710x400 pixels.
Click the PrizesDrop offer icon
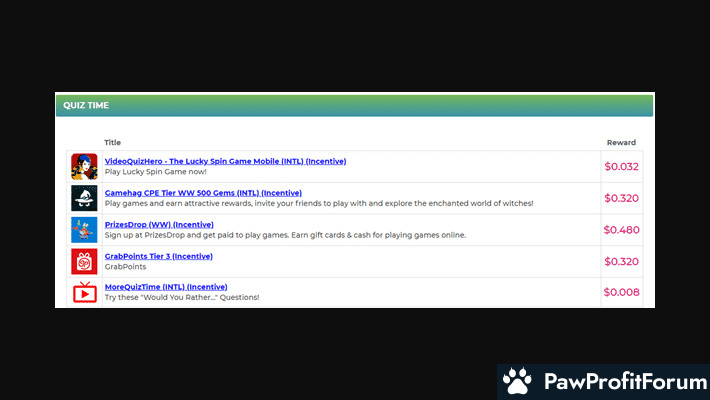[84, 230]
